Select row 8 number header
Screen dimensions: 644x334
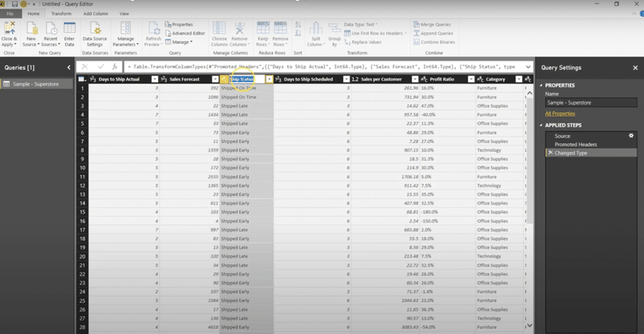point(82,150)
